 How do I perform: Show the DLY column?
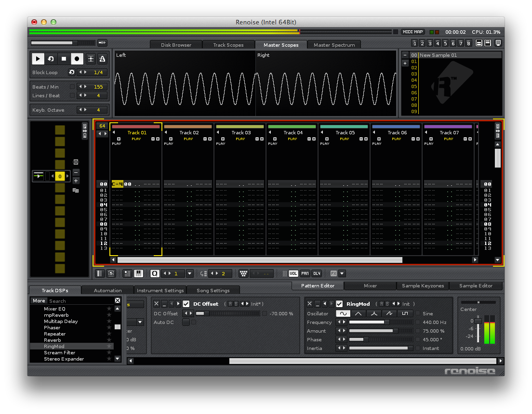[x=317, y=273]
